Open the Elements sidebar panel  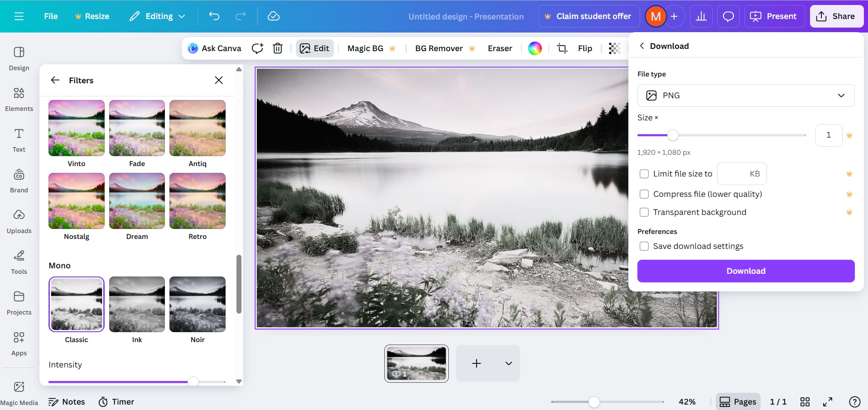coord(19,99)
